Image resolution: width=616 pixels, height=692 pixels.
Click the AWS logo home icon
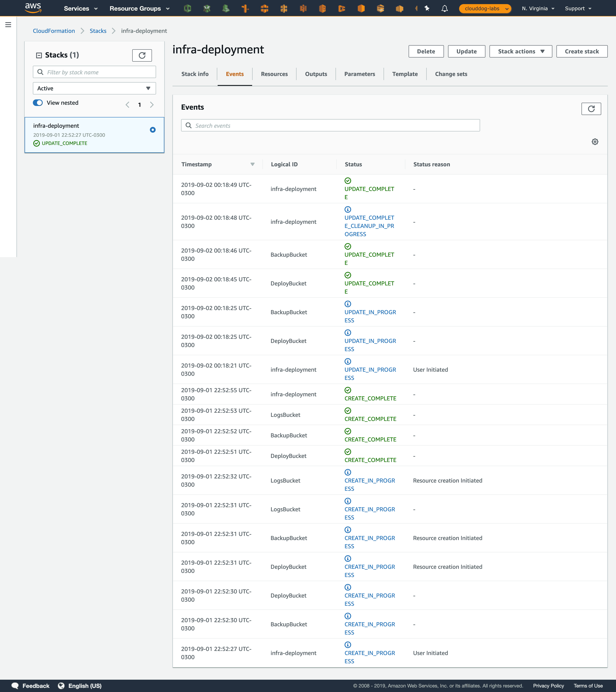(33, 8)
